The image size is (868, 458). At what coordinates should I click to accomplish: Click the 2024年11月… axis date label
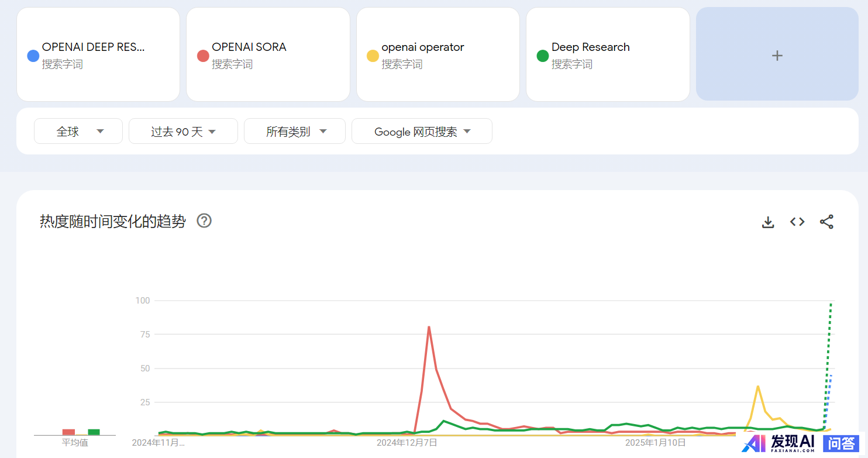[x=159, y=442]
